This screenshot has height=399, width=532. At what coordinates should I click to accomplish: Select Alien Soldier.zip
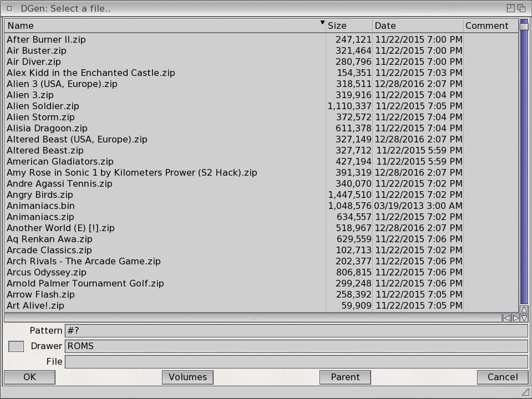pos(262,106)
